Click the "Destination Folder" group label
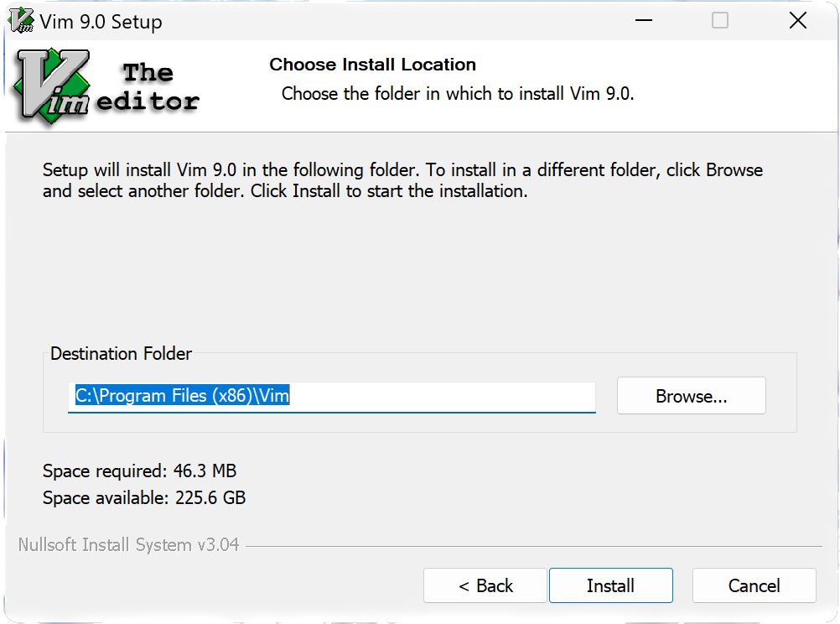840x624 pixels. pos(121,354)
